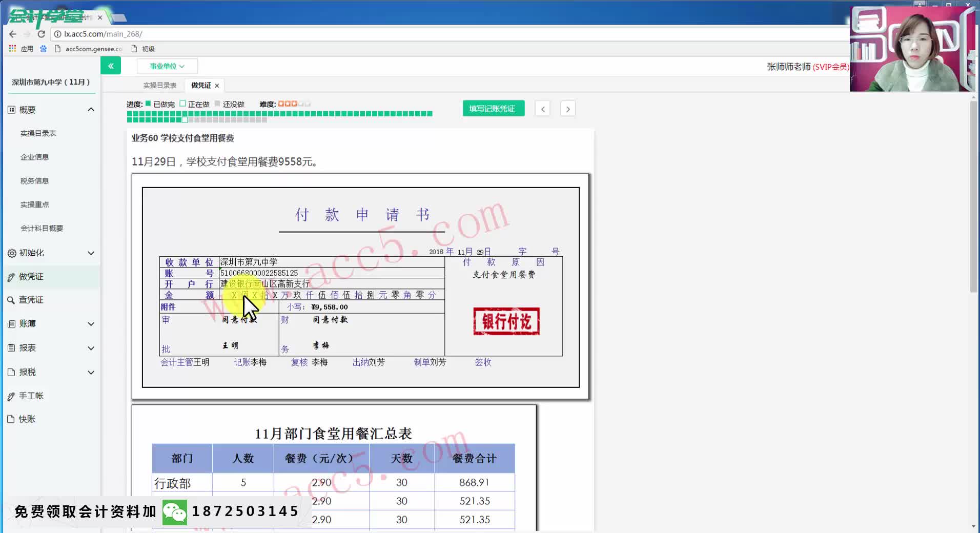Expand the 报税 section

pyautogui.click(x=91, y=372)
